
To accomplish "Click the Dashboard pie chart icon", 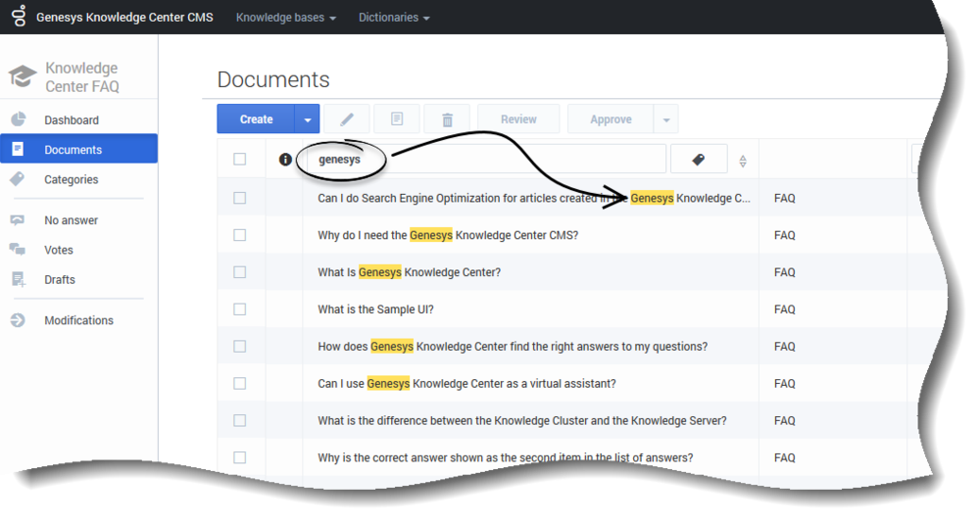I will pos(19,119).
